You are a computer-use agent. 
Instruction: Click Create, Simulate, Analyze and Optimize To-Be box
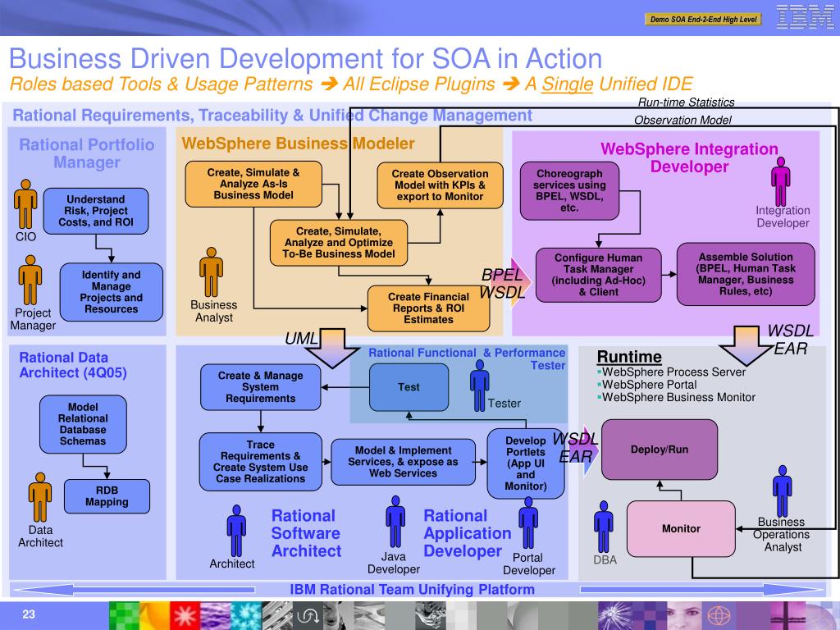(x=339, y=243)
